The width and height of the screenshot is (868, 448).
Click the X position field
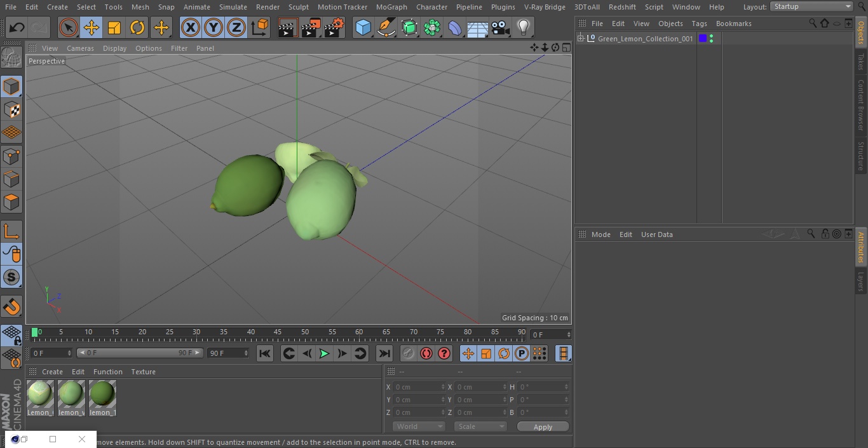tap(419, 387)
